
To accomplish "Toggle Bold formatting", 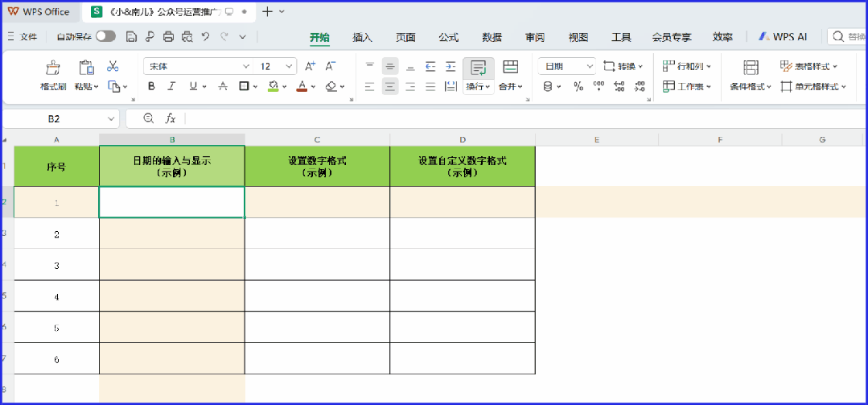I will tap(152, 86).
